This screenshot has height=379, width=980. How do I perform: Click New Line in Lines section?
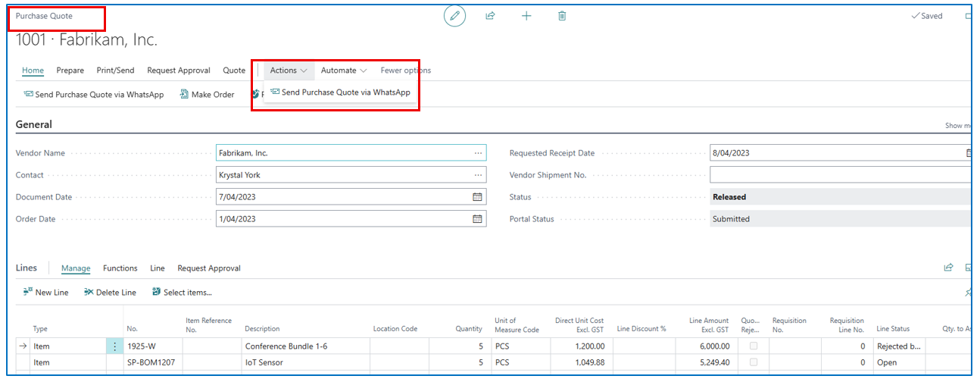point(46,293)
